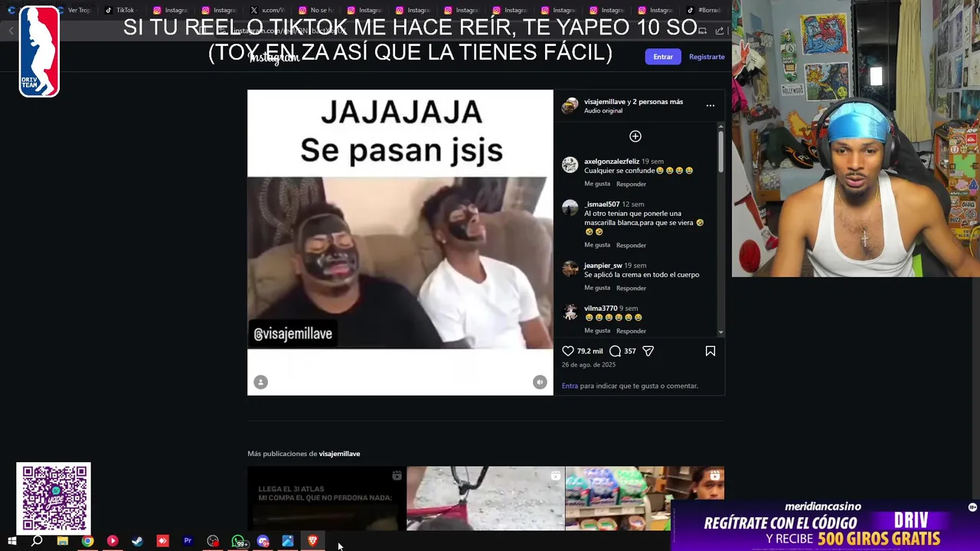This screenshot has width=980, height=551.
Task: Click the Yape QR code overlay
Action: click(x=54, y=499)
